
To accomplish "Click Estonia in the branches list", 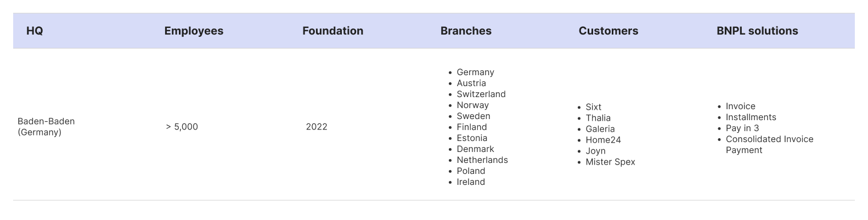I will pyautogui.click(x=472, y=138).
